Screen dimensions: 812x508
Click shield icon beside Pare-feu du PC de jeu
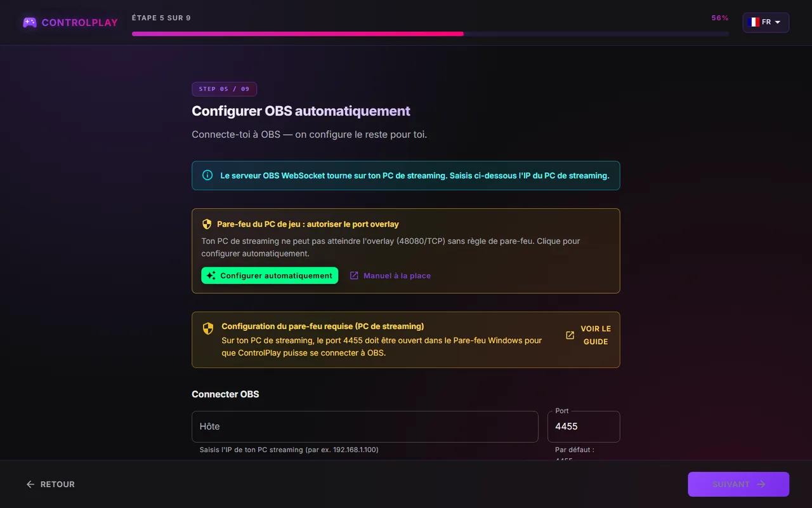[x=207, y=224]
